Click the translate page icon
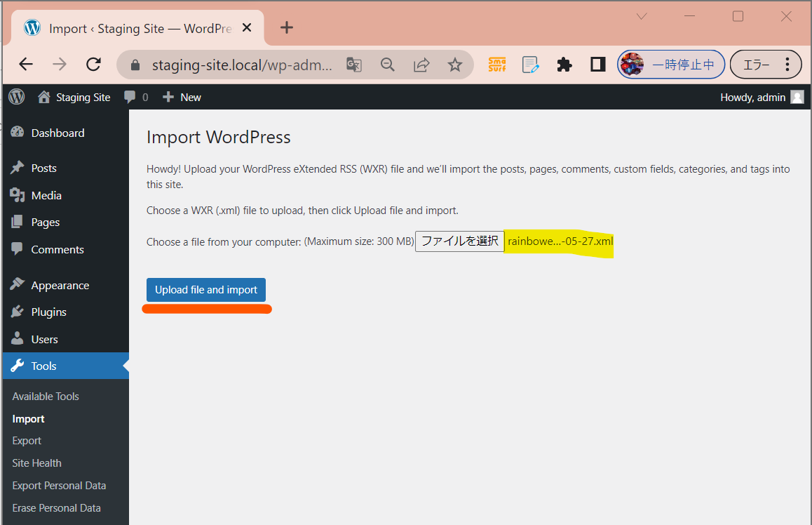The height and width of the screenshot is (525, 812). coord(354,65)
